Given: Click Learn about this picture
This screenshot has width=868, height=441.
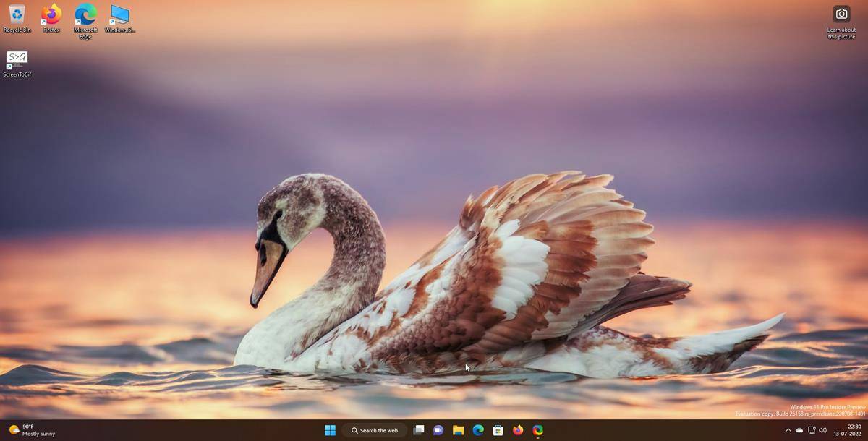Looking at the screenshot, I should [841, 33].
